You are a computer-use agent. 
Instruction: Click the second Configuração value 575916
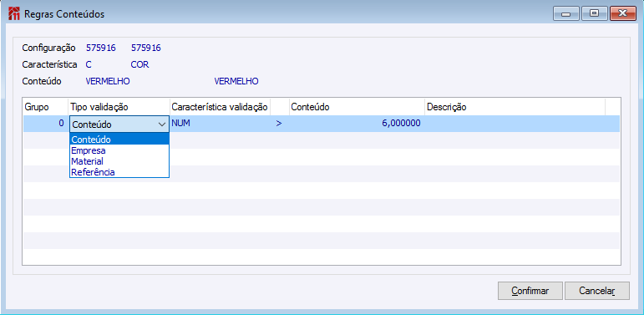(x=146, y=48)
